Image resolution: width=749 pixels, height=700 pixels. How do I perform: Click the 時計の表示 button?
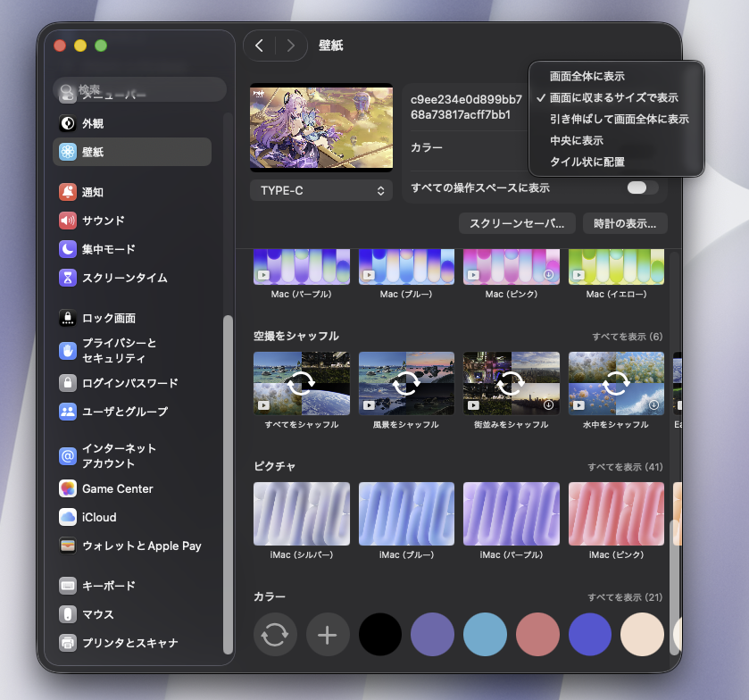[x=625, y=223]
